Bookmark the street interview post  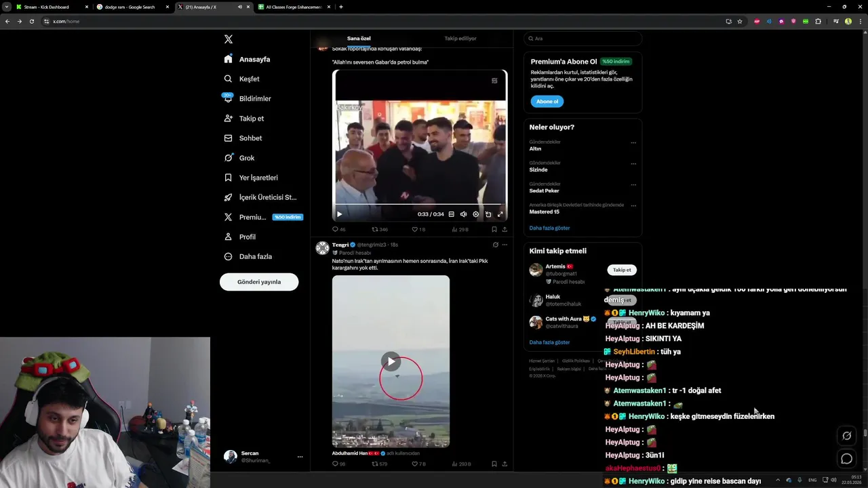click(x=494, y=229)
